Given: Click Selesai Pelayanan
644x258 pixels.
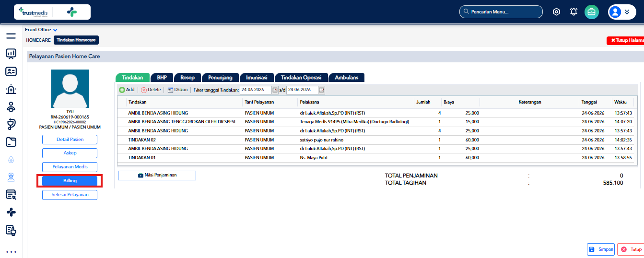Looking at the screenshot, I should [70, 195].
